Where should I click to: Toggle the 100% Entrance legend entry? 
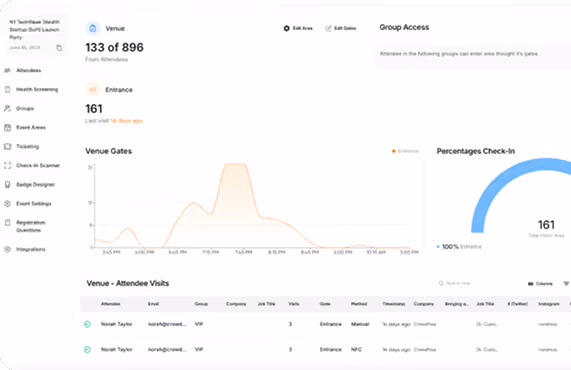coord(459,247)
